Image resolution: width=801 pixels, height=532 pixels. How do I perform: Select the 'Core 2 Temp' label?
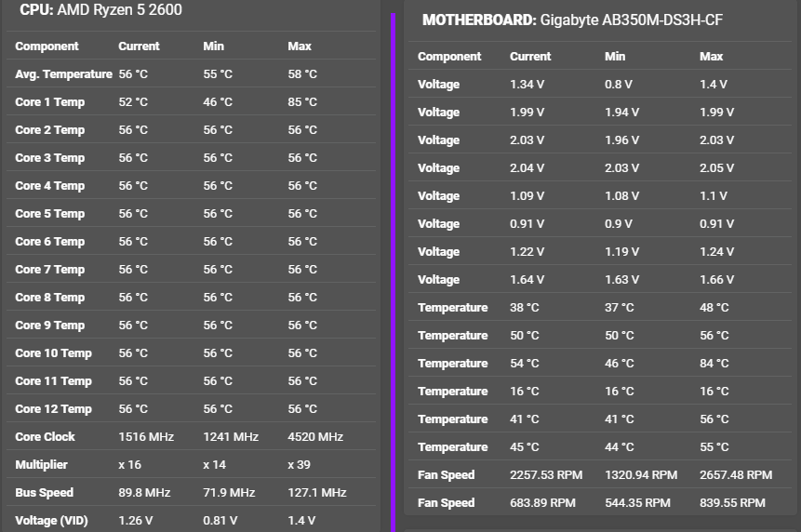[49, 129]
